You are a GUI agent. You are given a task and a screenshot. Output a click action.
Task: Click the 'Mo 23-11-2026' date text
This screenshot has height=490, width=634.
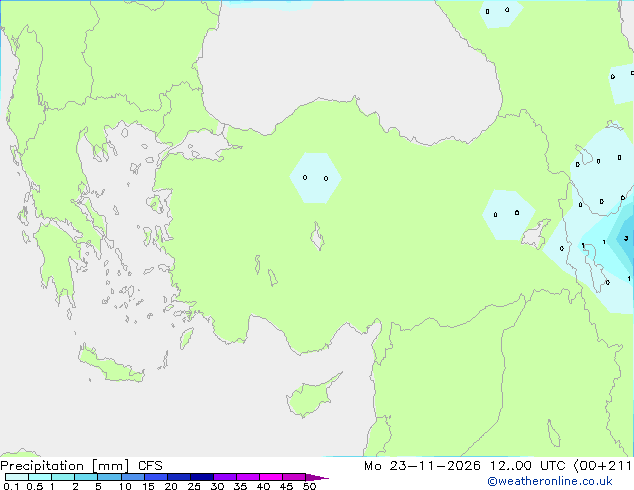pyautogui.click(x=422, y=466)
